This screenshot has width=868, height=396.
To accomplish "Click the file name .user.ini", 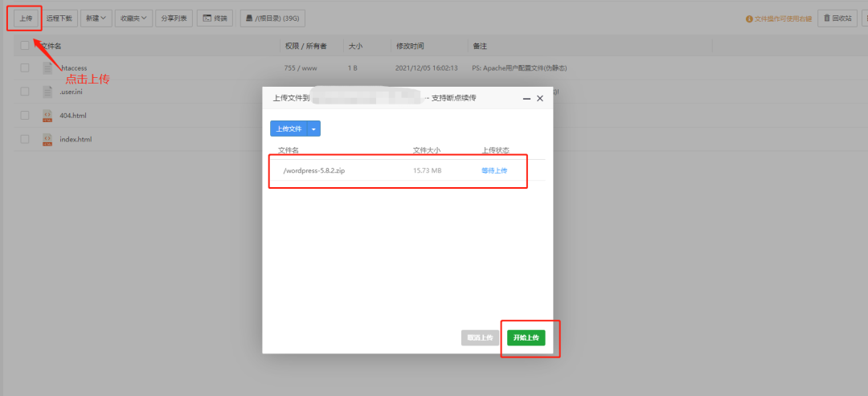I will (72, 92).
